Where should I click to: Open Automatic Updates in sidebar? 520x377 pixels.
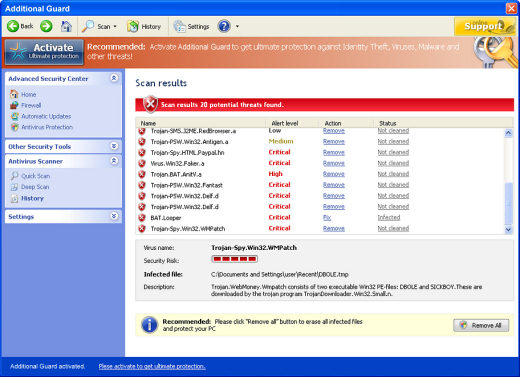point(46,116)
